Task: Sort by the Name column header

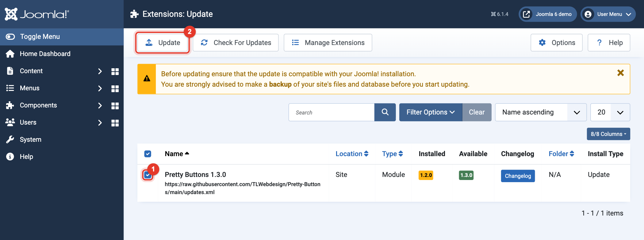Action: pos(177,154)
